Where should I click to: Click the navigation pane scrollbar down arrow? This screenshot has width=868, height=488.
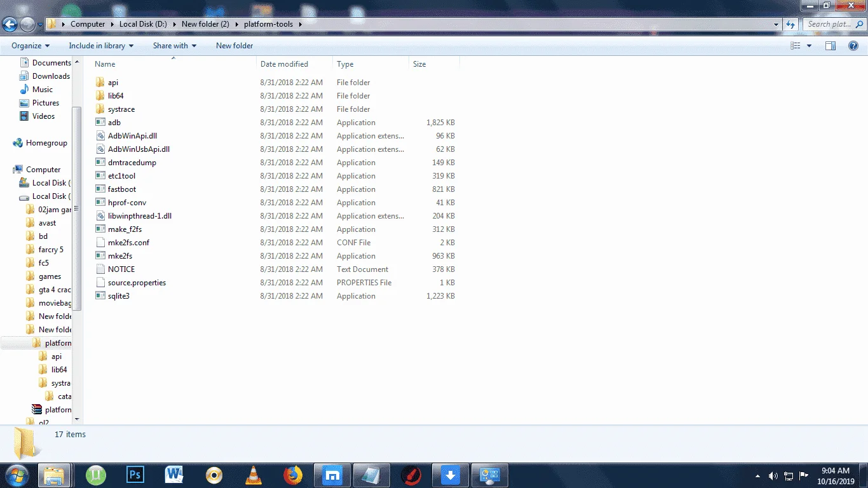click(78, 419)
